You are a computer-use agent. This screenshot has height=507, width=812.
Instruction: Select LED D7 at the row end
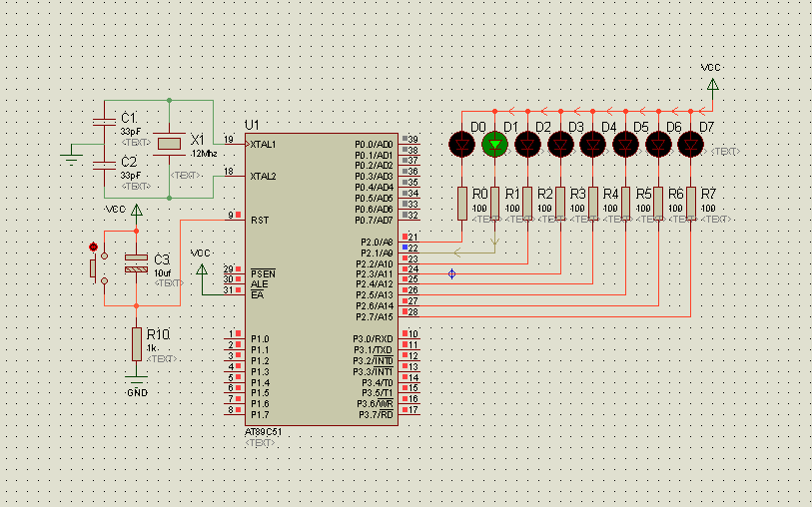690,145
